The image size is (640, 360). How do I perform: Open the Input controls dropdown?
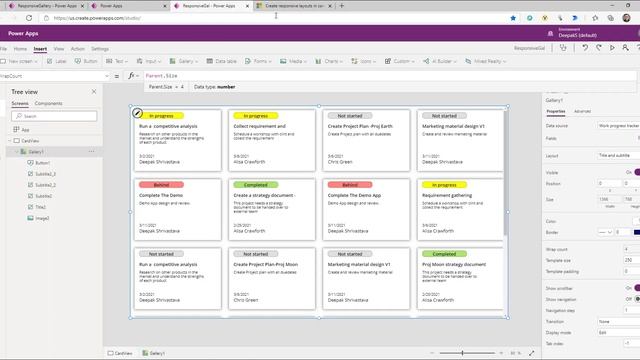[149, 61]
